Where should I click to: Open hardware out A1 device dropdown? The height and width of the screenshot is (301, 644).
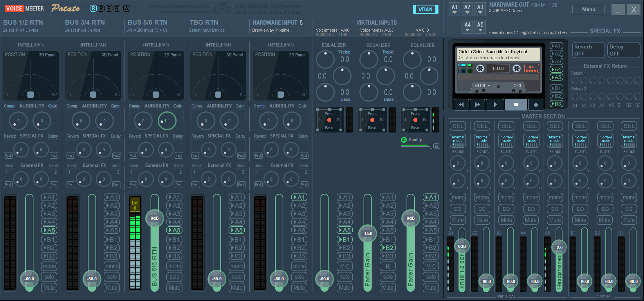455,9
